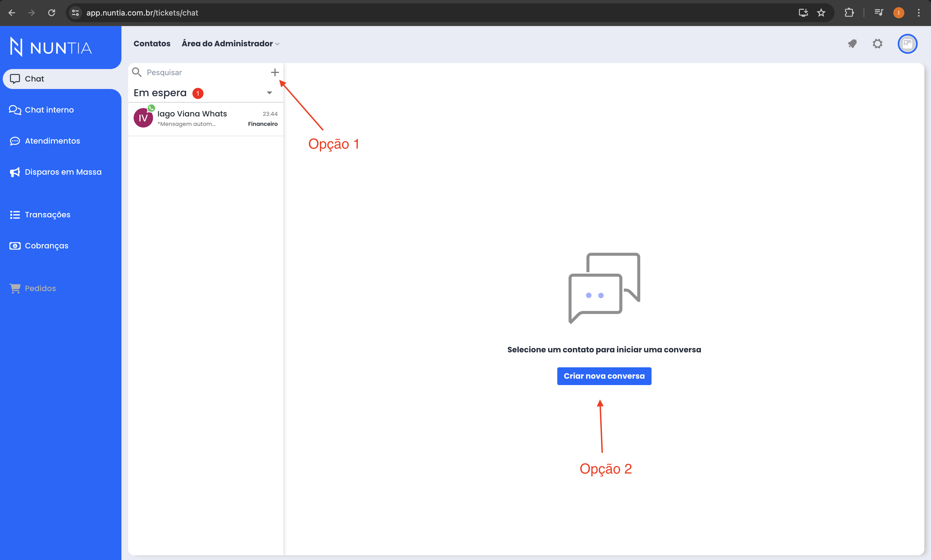Viewport: 931px width, 560px height.
Task: Click Contatos menu item
Action: 152,43
